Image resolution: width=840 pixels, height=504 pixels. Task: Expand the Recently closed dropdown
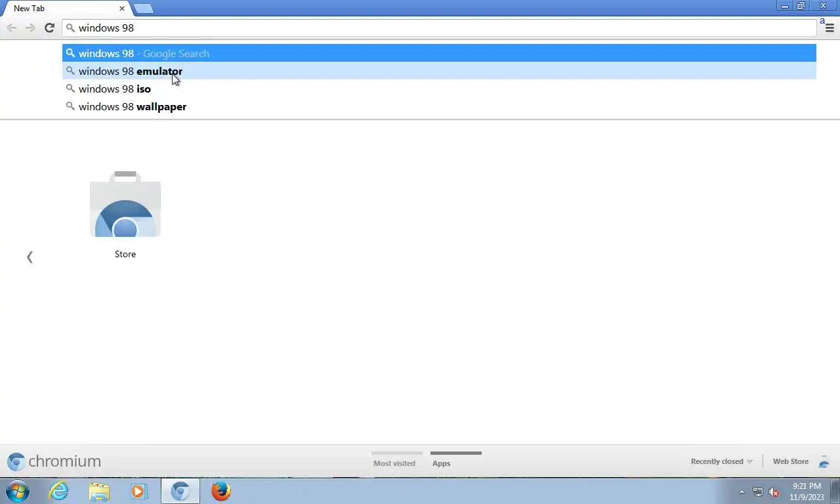click(x=721, y=461)
